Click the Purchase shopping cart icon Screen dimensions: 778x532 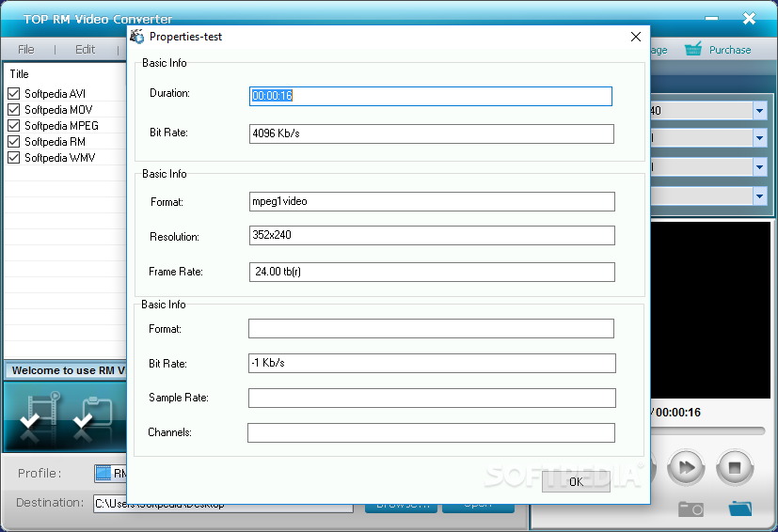pos(693,49)
